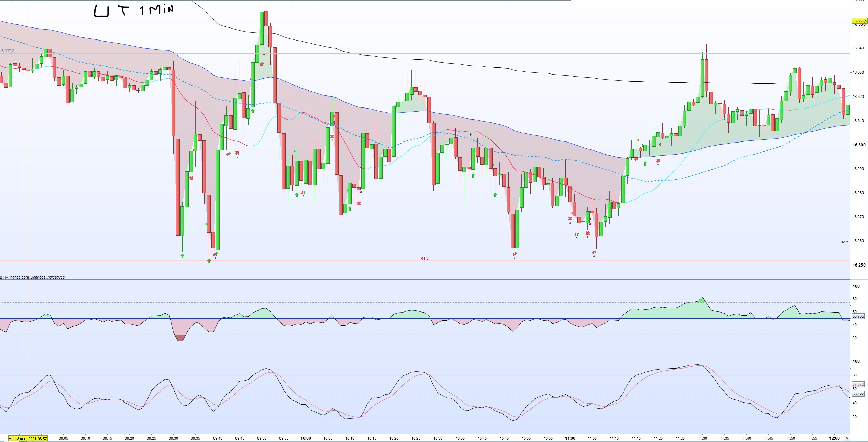This screenshot has width=868, height=442.
Task: Select the 'Piv M' pivot line label
Action: pyautogui.click(x=844, y=242)
